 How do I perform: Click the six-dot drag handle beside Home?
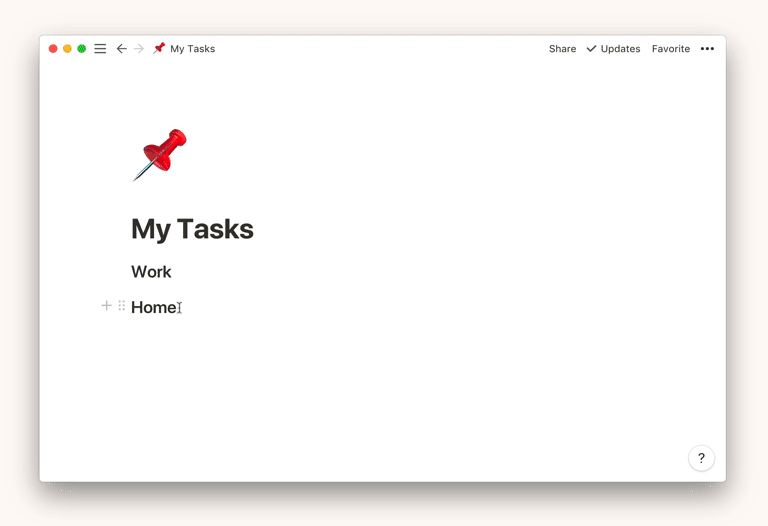(122, 306)
